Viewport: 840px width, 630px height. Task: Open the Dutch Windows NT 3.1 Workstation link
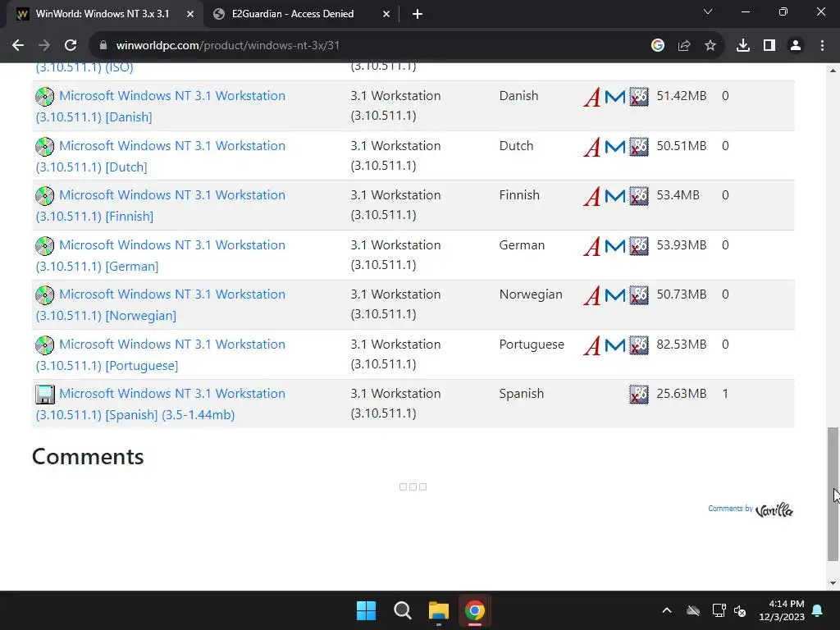point(160,156)
